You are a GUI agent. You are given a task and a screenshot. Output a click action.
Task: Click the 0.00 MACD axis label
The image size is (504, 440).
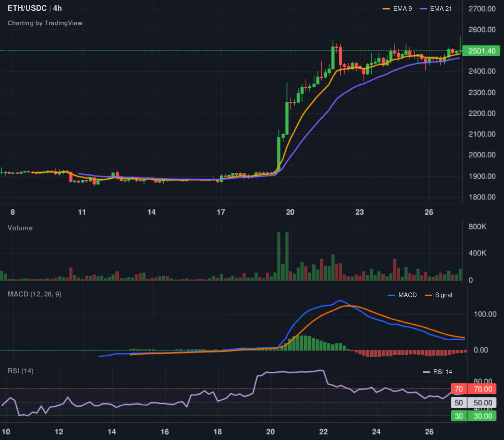point(481,350)
